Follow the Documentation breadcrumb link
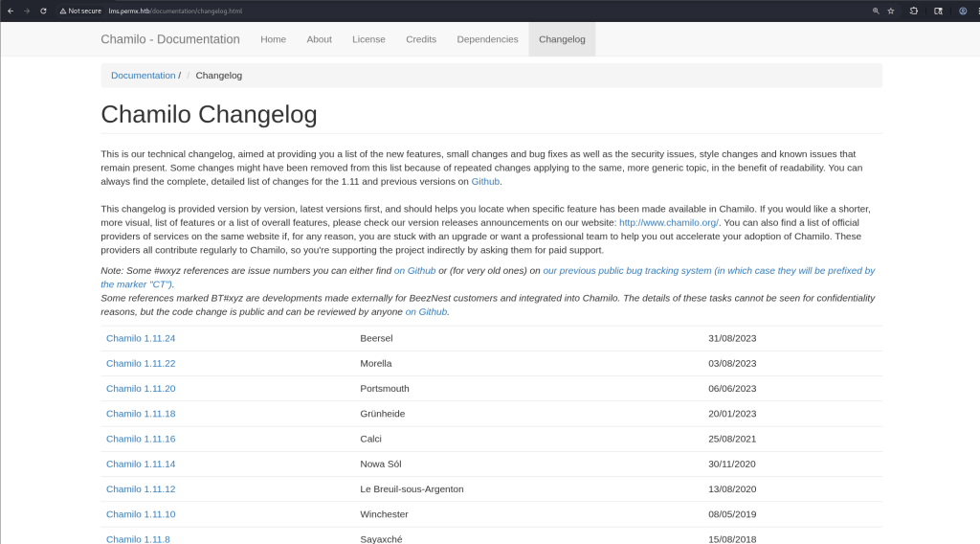The image size is (980, 544). [143, 76]
